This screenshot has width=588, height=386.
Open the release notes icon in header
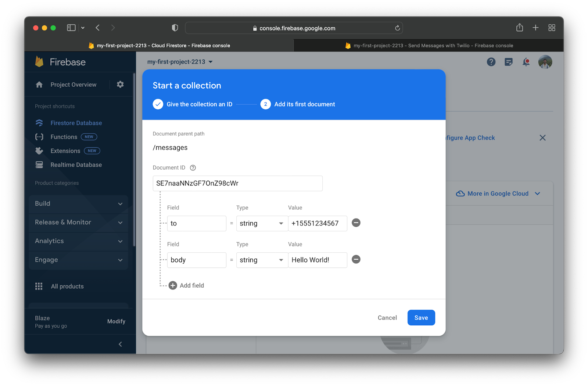(x=509, y=62)
